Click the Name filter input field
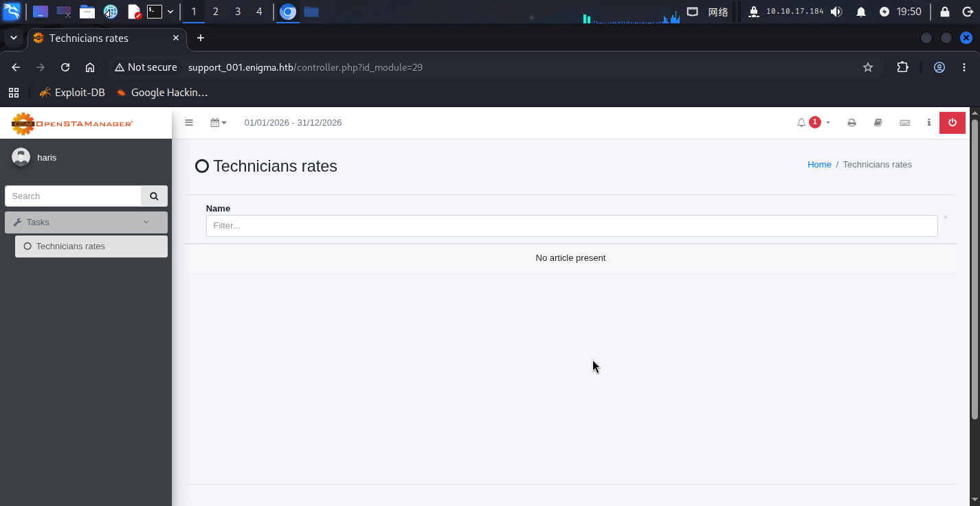 point(572,226)
